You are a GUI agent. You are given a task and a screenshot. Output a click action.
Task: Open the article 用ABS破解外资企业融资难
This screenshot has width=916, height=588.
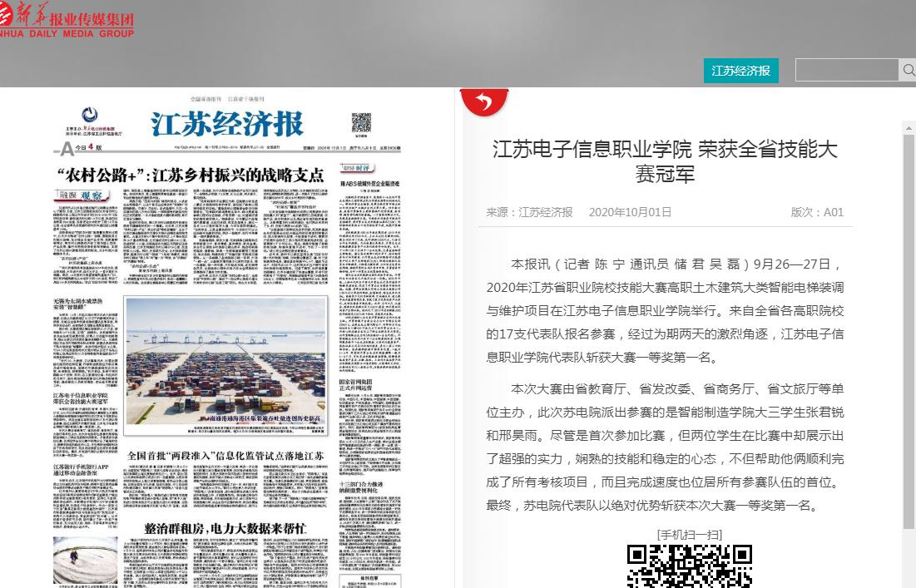(x=369, y=183)
